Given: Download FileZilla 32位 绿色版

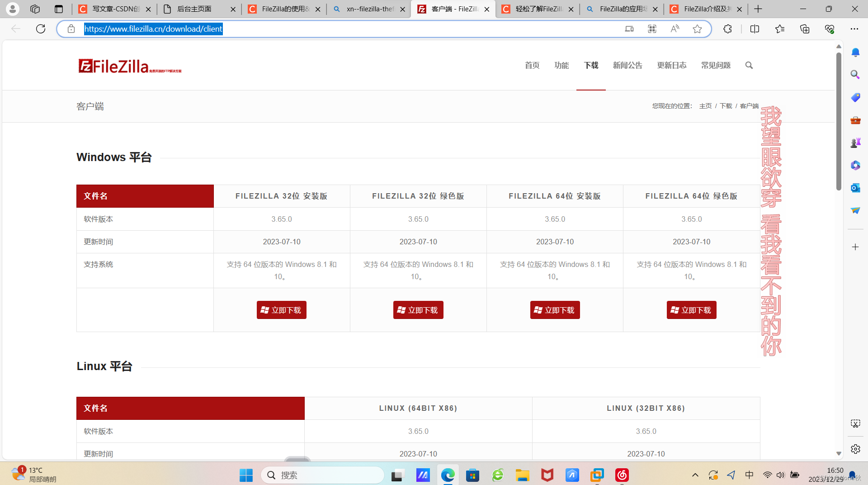Looking at the screenshot, I should (x=418, y=310).
